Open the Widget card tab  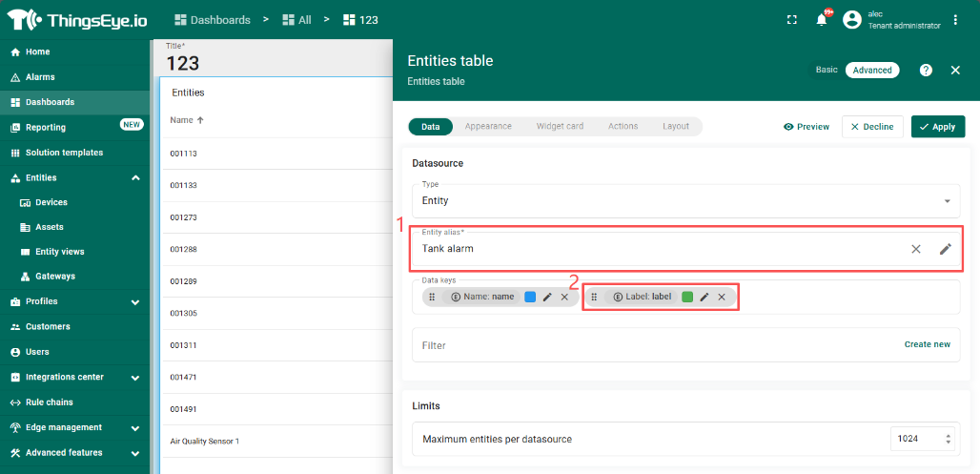click(560, 126)
